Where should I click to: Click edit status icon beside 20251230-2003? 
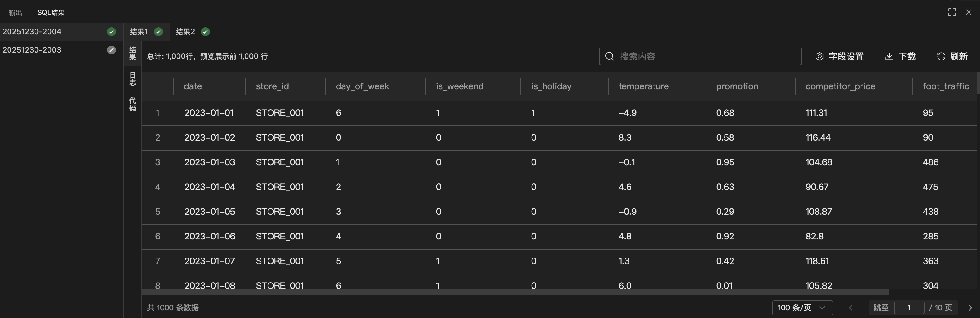[x=112, y=50]
